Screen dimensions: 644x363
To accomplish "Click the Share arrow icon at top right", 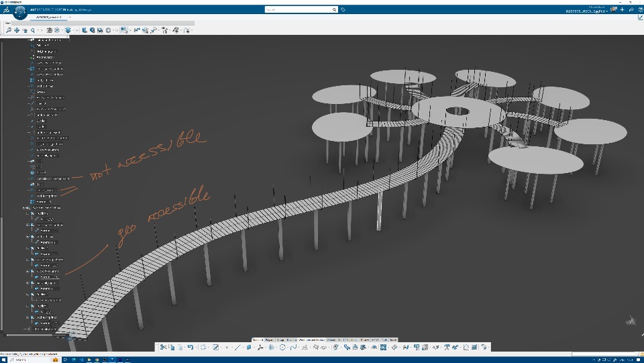I will (631, 9).
